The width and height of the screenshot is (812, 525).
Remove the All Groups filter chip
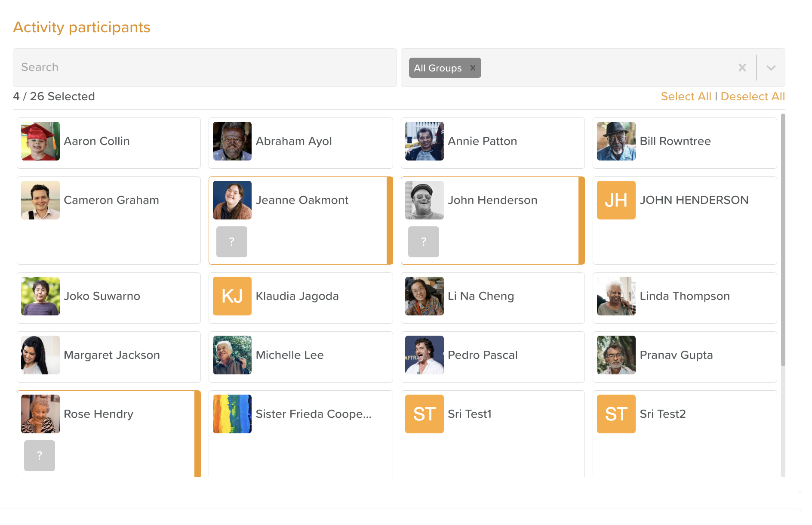click(473, 68)
